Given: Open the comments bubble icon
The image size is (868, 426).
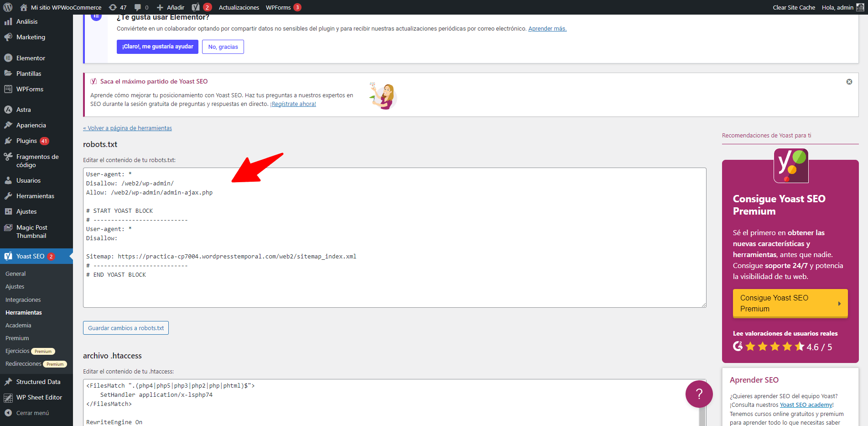Looking at the screenshot, I should (x=138, y=7).
